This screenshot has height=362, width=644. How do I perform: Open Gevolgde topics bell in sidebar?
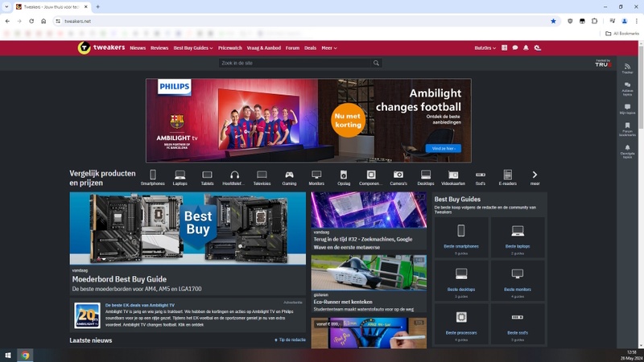627,151
